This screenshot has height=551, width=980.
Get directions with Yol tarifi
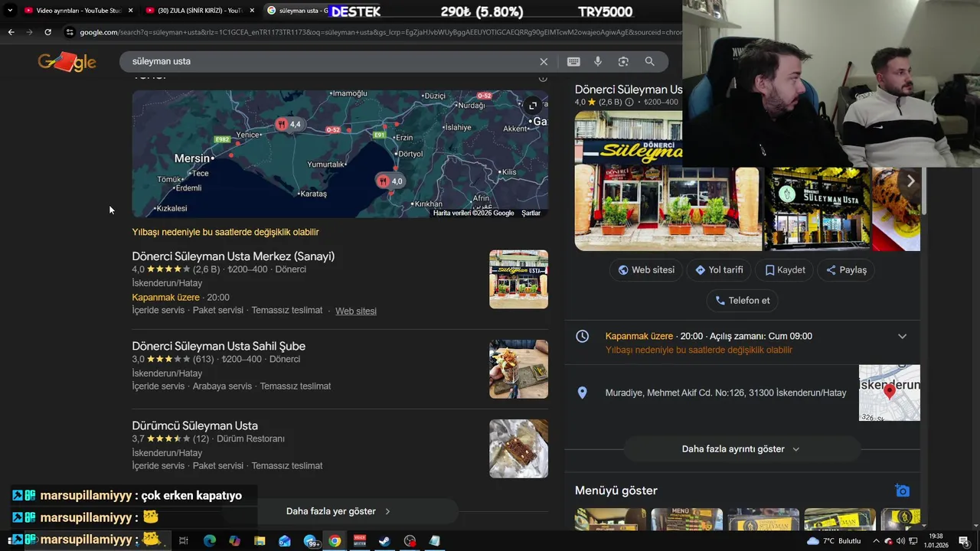point(719,270)
